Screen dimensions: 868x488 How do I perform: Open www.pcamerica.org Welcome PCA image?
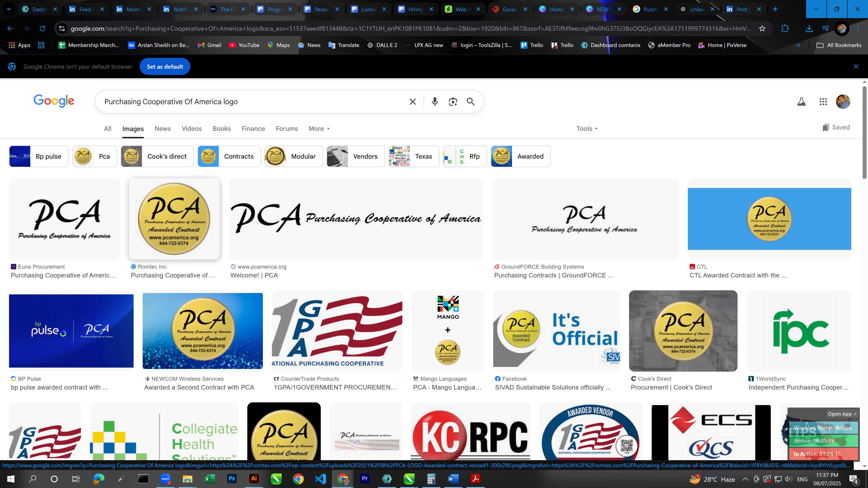point(356,219)
